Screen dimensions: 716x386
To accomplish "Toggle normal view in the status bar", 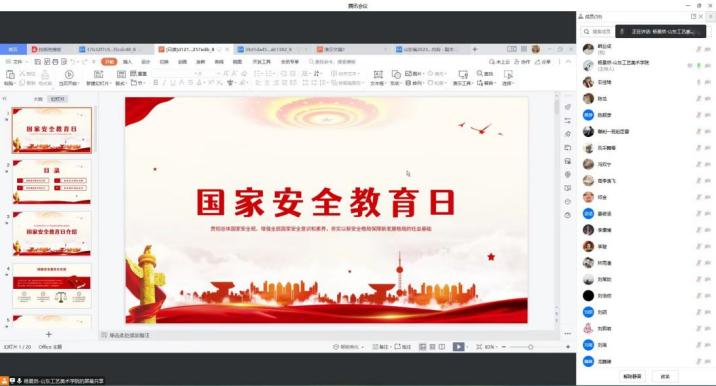I will tap(422, 347).
